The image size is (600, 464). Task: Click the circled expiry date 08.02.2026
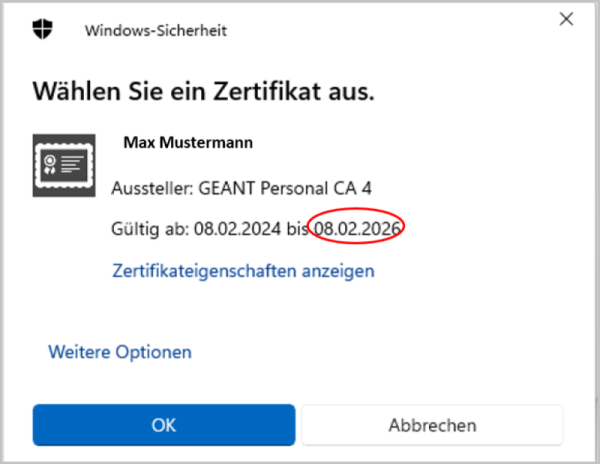357,229
